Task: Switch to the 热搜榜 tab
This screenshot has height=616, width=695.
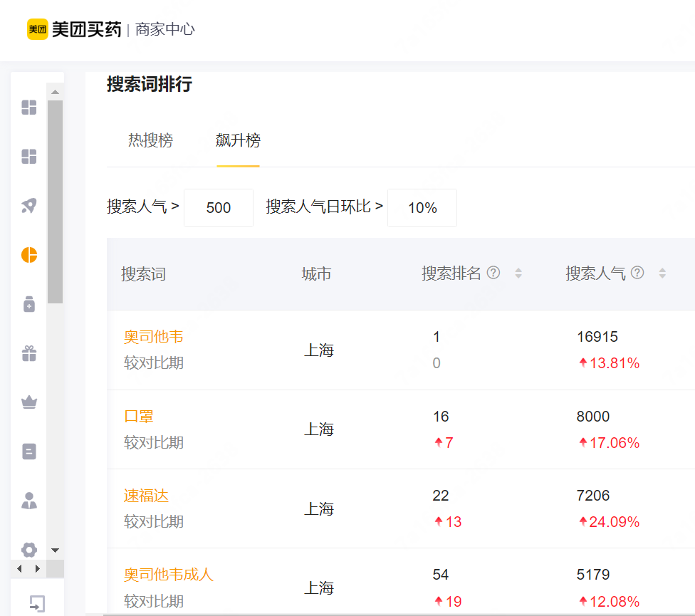Action: (x=150, y=140)
